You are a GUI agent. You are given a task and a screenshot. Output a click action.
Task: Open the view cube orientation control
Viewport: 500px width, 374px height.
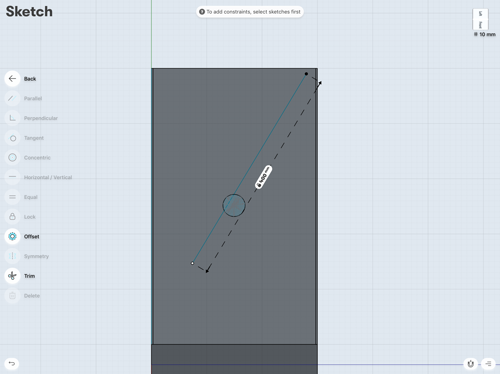click(480, 19)
